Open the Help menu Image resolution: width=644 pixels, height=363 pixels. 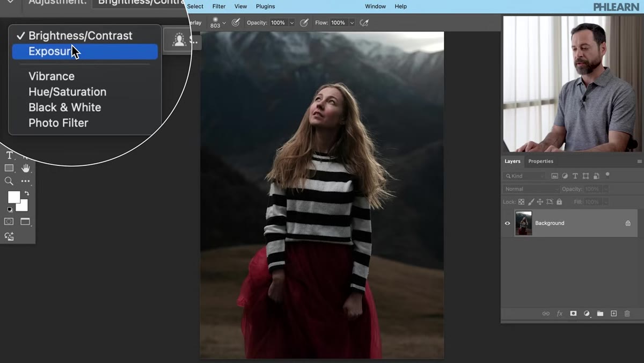tap(401, 6)
